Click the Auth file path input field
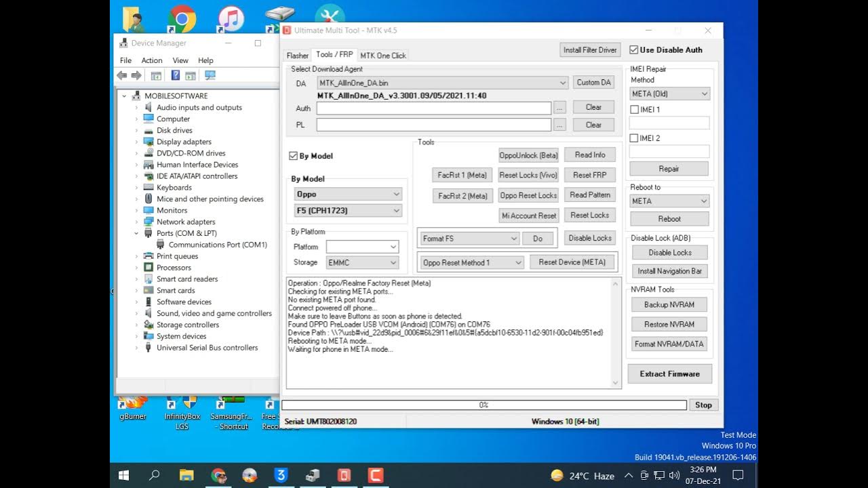 pyautogui.click(x=434, y=108)
